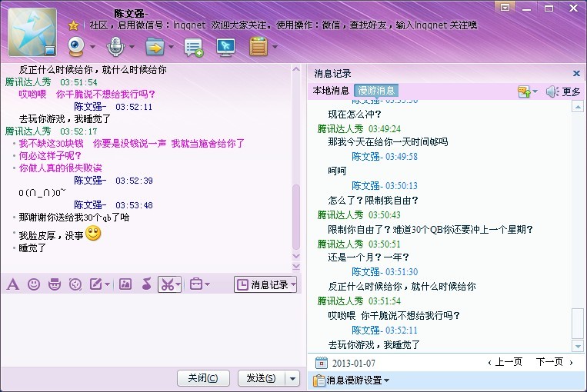Expand the briefcase tools dropdown arrow
The height and width of the screenshot is (392, 587).
coord(207,284)
